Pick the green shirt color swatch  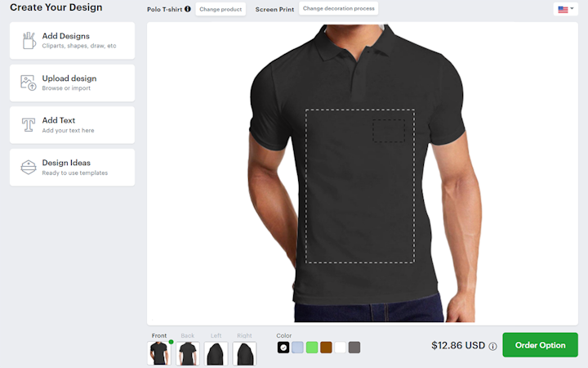point(312,348)
